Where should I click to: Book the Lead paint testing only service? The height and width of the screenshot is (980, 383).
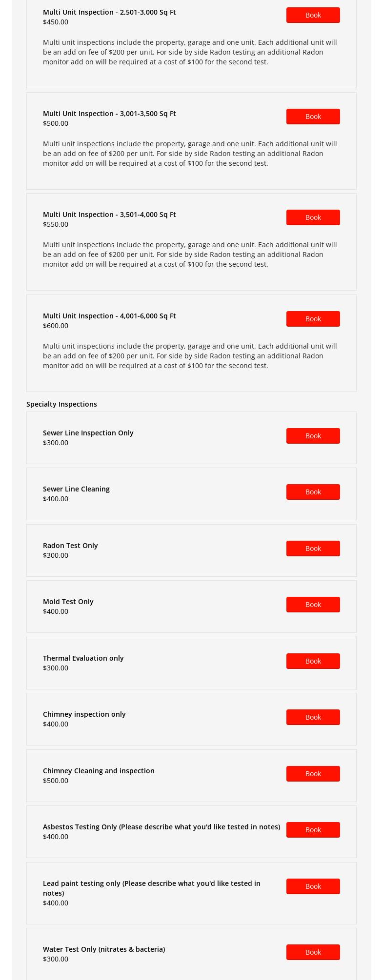pos(313,886)
